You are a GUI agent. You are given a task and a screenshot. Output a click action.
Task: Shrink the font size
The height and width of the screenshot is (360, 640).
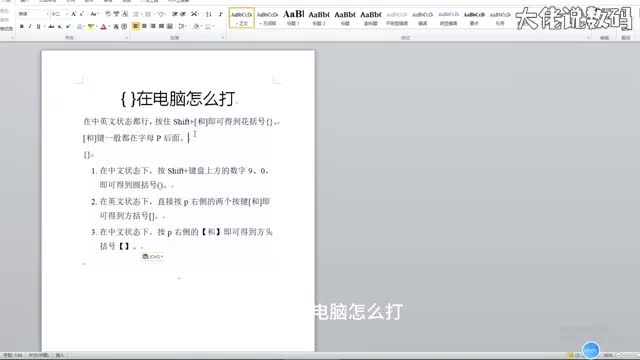coord(82,14)
